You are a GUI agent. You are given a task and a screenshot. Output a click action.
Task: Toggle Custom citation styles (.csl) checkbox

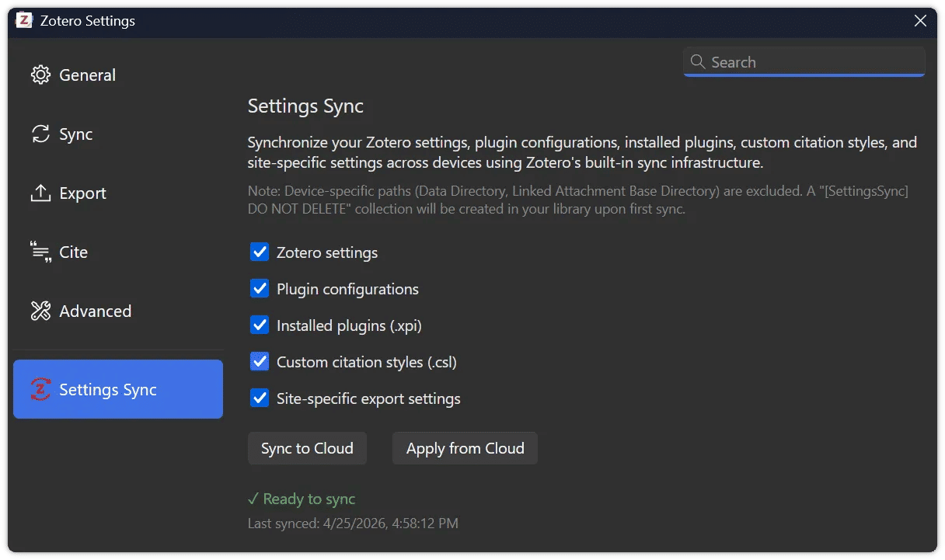(260, 361)
